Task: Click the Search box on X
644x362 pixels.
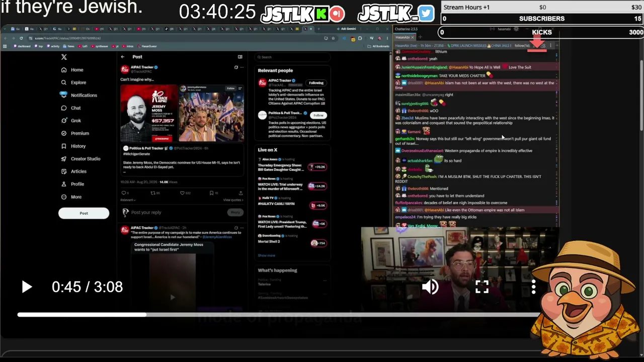Action: click(x=292, y=57)
